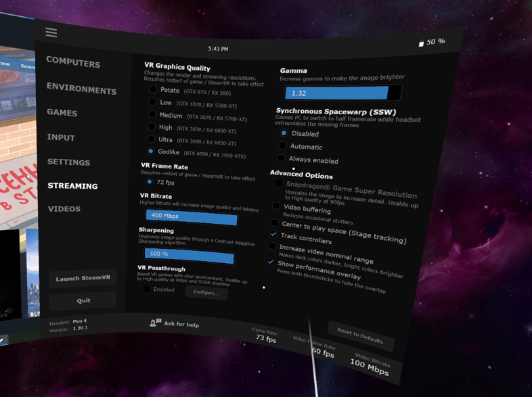Enable Center to play space checkbox
The height and width of the screenshot is (397, 532).
(275, 223)
